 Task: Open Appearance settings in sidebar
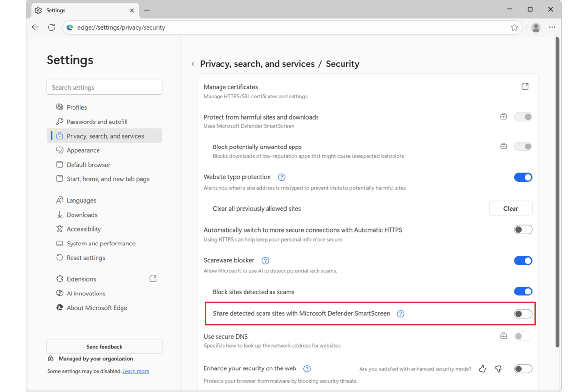point(83,150)
